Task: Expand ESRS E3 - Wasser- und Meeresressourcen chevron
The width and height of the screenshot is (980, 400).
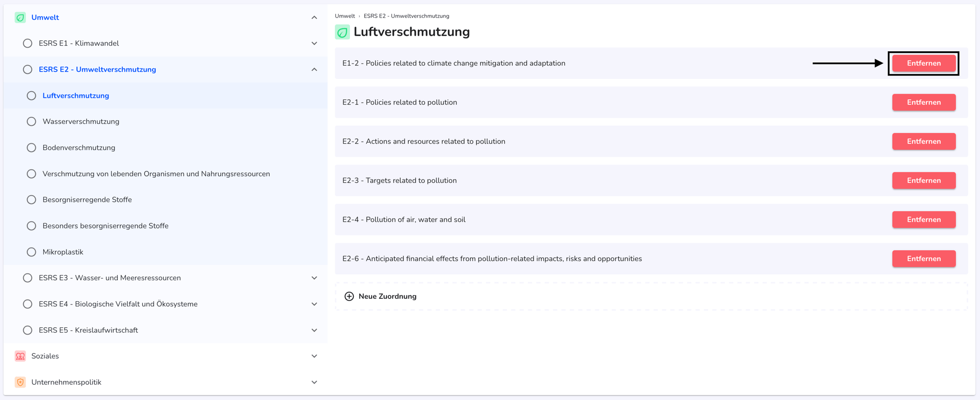Action: pyautogui.click(x=314, y=278)
